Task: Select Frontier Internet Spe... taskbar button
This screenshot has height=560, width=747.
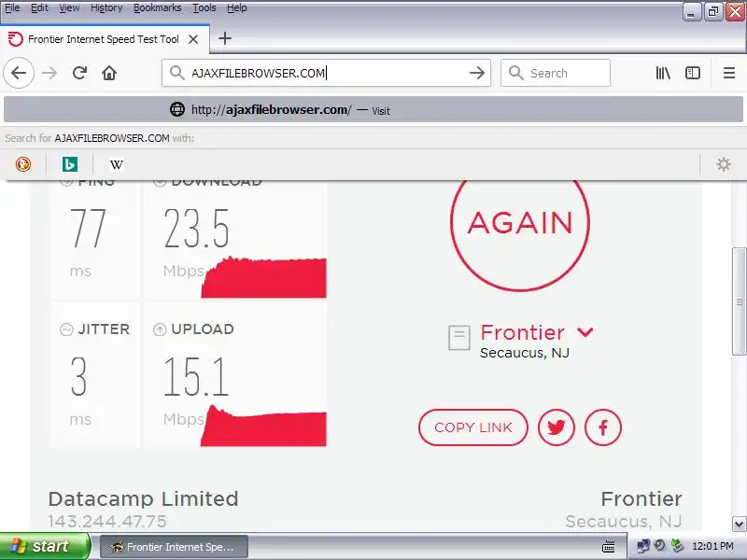Action: (x=174, y=547)
